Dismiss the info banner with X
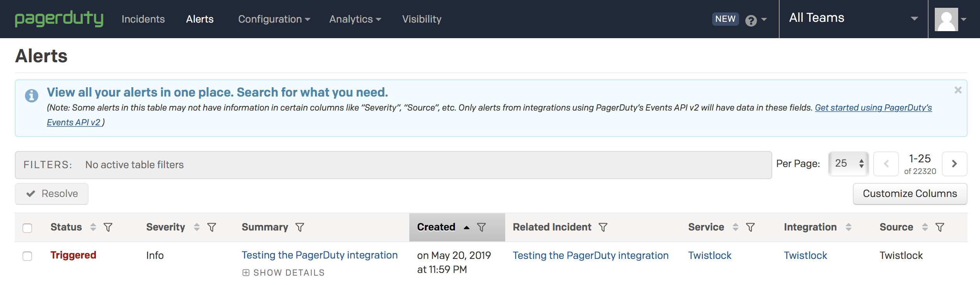980x285 pixels. pos(958,90)
